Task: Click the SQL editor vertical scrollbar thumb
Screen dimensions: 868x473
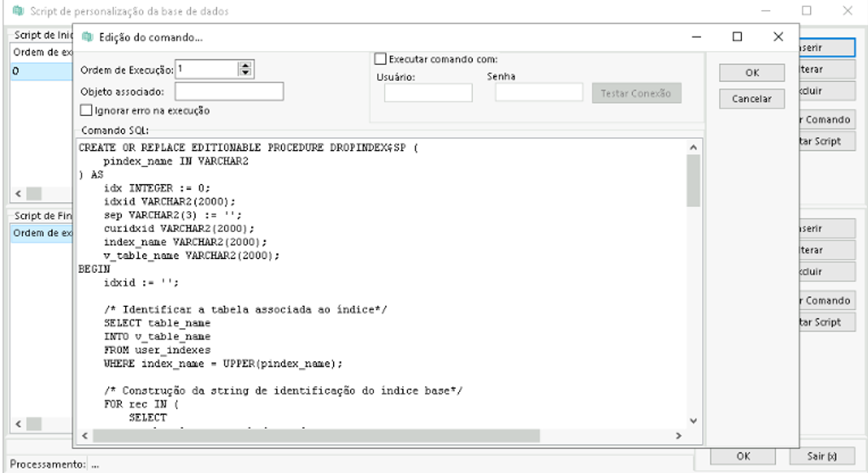Action: [693, 181]
